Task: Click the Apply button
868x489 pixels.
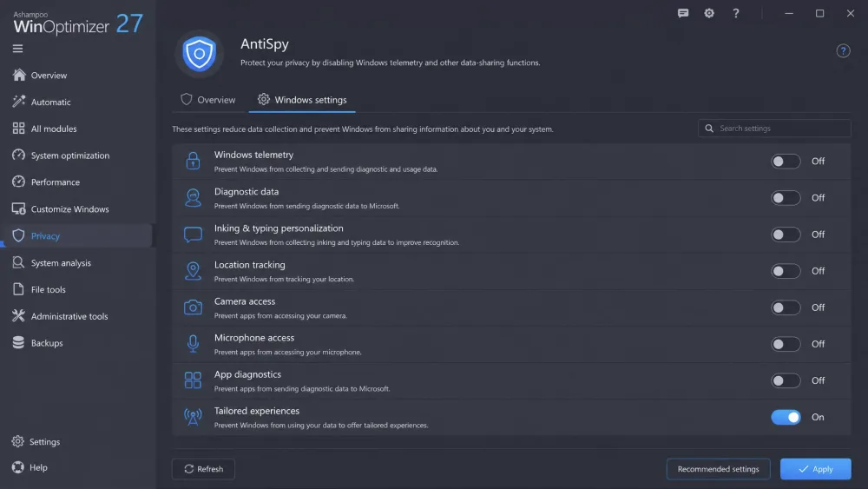Action: (815, 468)
